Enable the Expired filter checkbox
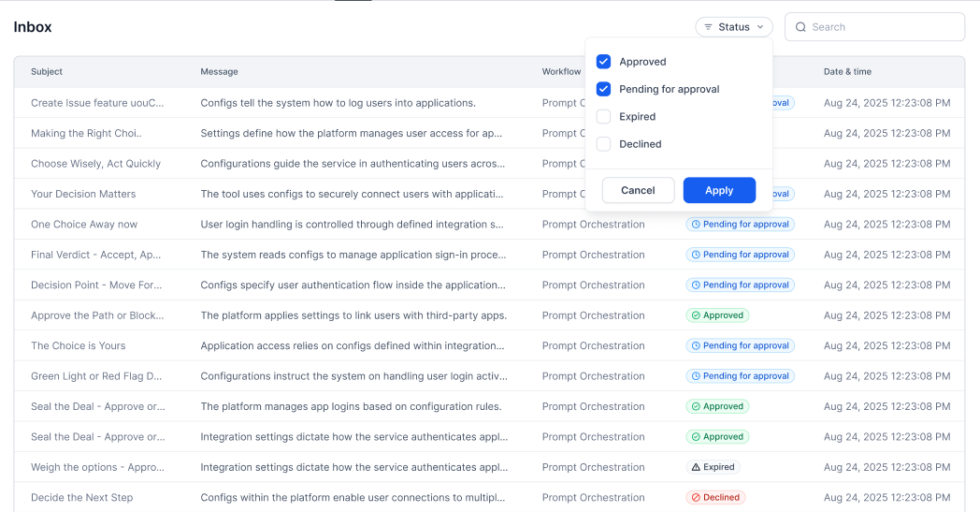This screenshot has width=980, height=512. (x=603, y=117)
